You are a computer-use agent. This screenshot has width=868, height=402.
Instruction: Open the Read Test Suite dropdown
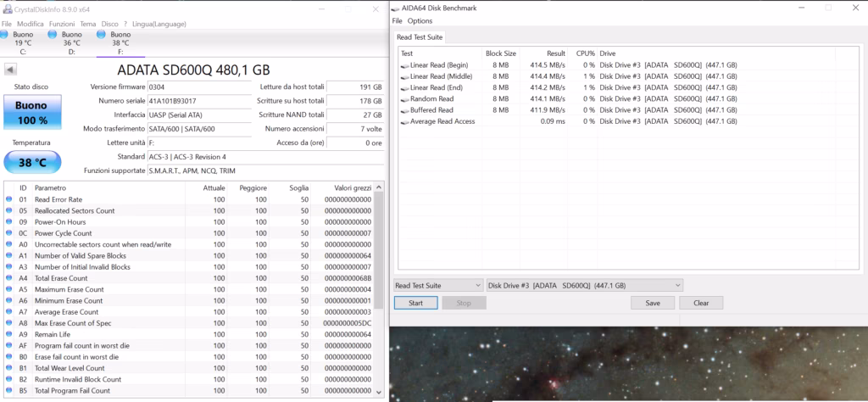click(x=438, y=285)
